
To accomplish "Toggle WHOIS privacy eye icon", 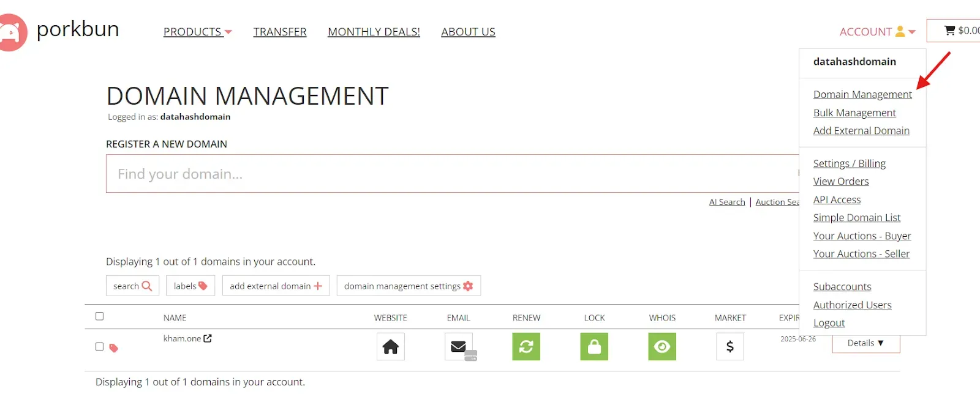I will tap(662, 347).
